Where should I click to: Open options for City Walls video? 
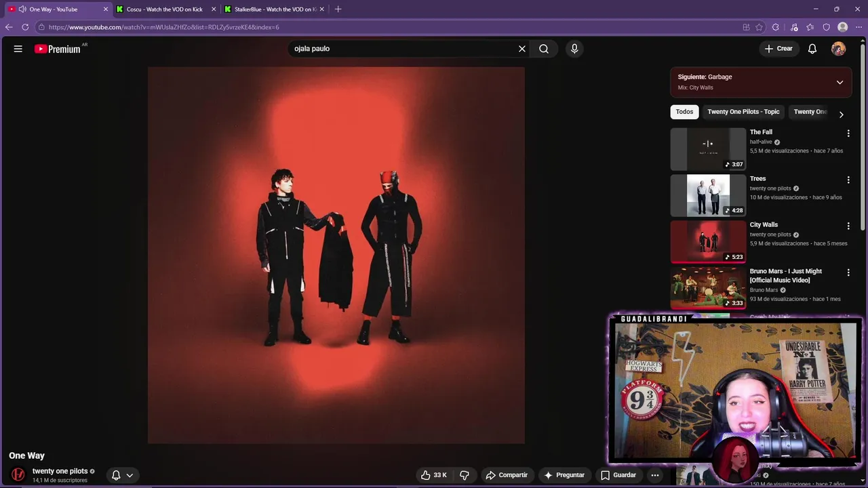848,226
